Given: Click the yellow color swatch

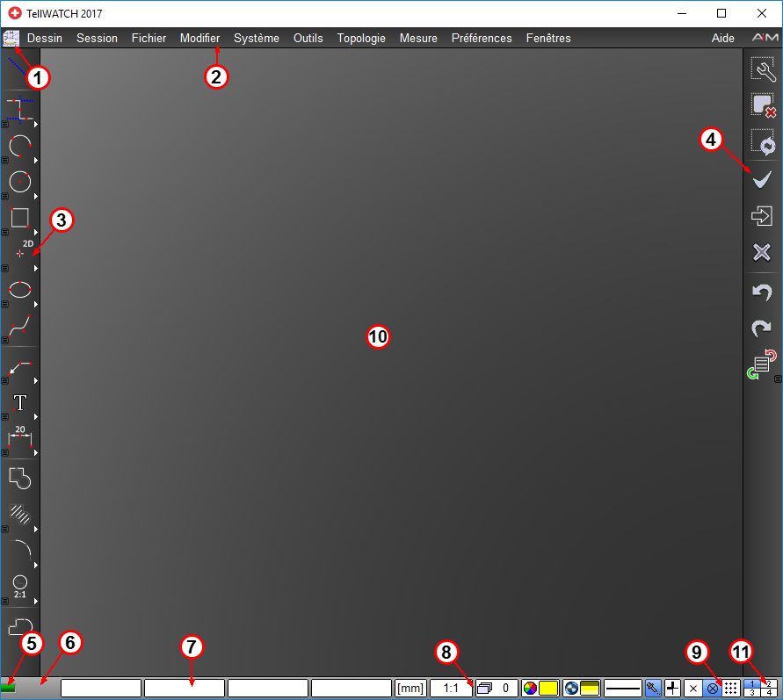Looking at the screenshot, I should [x=548, y=689].
